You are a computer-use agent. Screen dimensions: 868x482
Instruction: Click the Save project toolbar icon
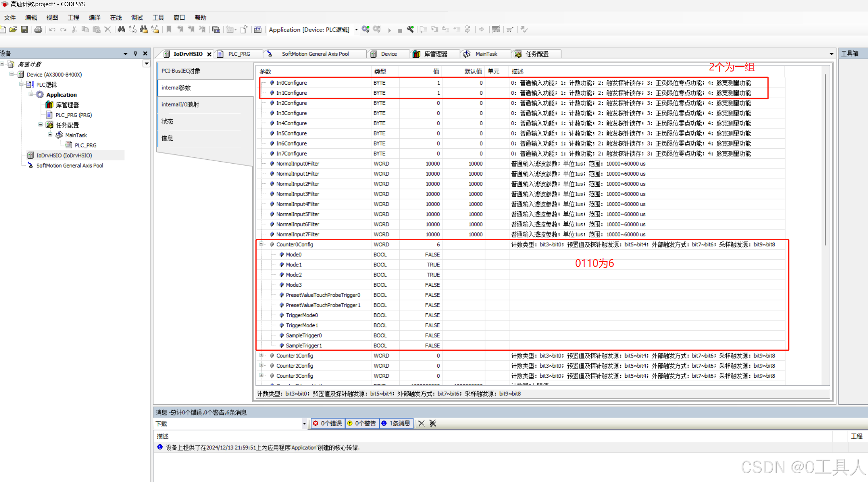tap(24, 29)
